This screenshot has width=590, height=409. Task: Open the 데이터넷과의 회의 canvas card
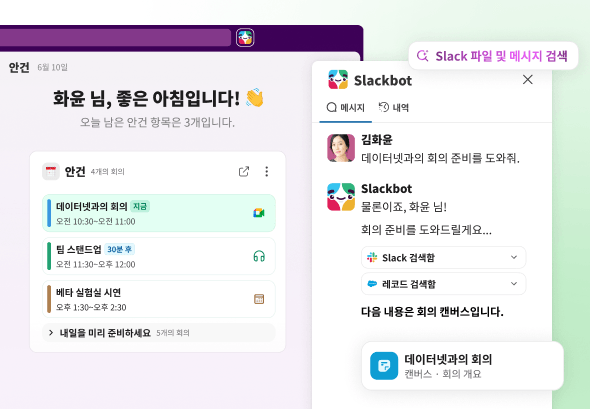coord(462,366)
